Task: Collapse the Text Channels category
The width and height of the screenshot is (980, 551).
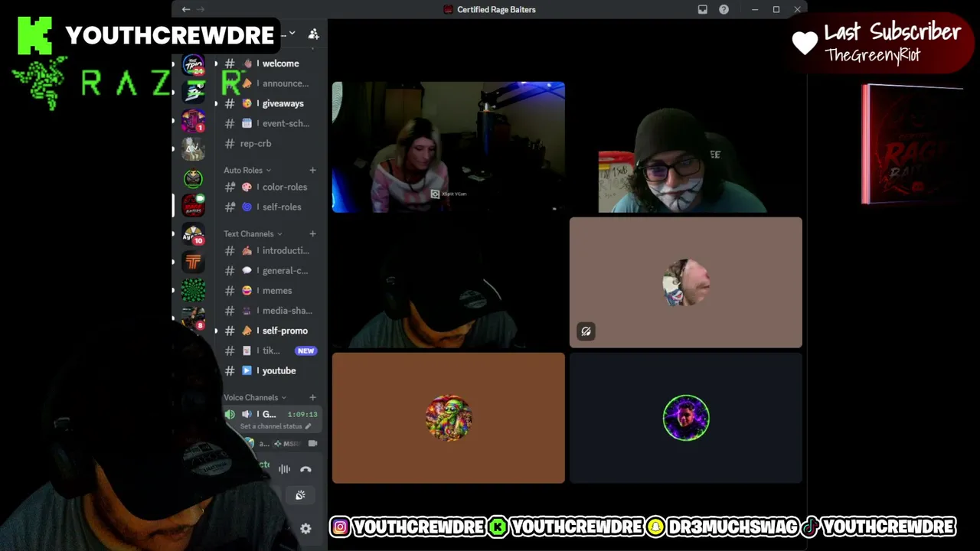Action: (253, 233)
